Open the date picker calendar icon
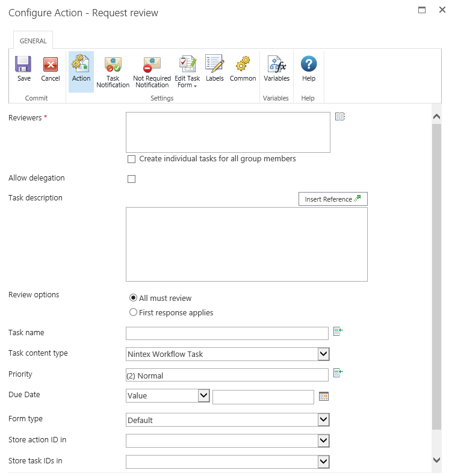 pyautogui.click(x=324, y=396)
